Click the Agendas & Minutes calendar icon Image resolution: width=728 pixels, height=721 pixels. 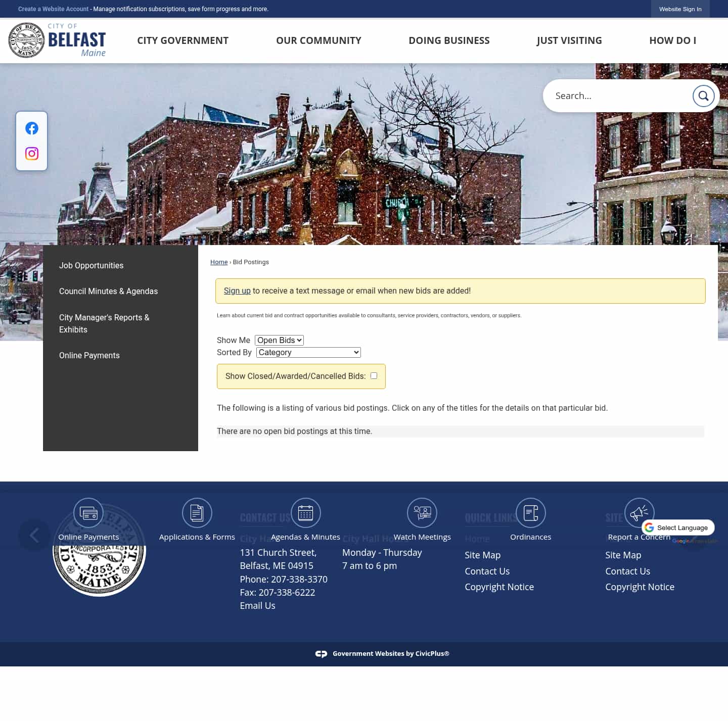[305, 512]
